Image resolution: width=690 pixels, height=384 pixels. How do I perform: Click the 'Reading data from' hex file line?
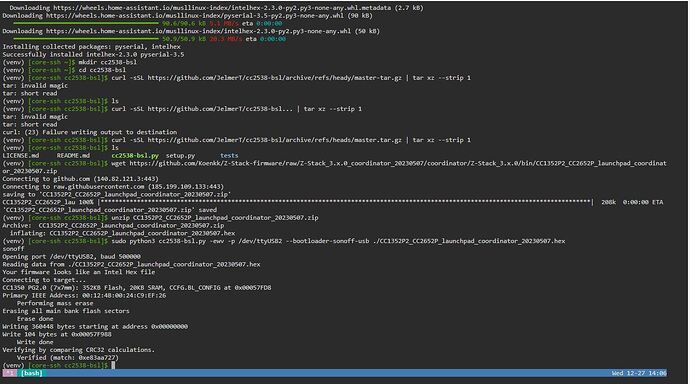point(131,264)
